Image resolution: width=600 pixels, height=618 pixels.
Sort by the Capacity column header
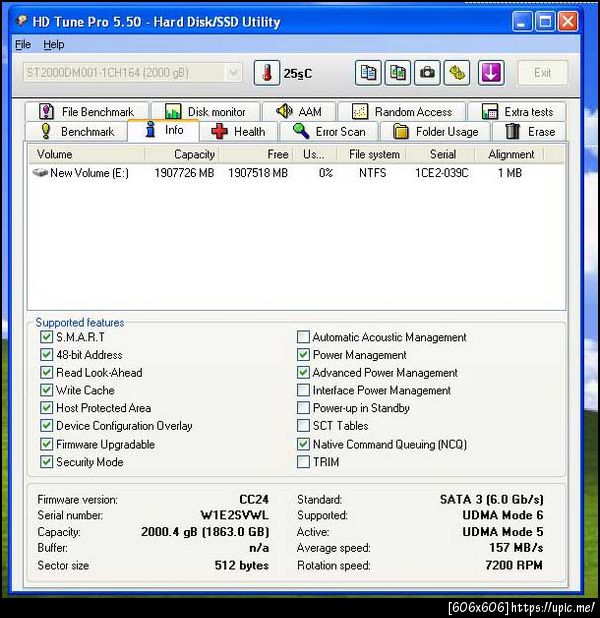tap(182, 154)
